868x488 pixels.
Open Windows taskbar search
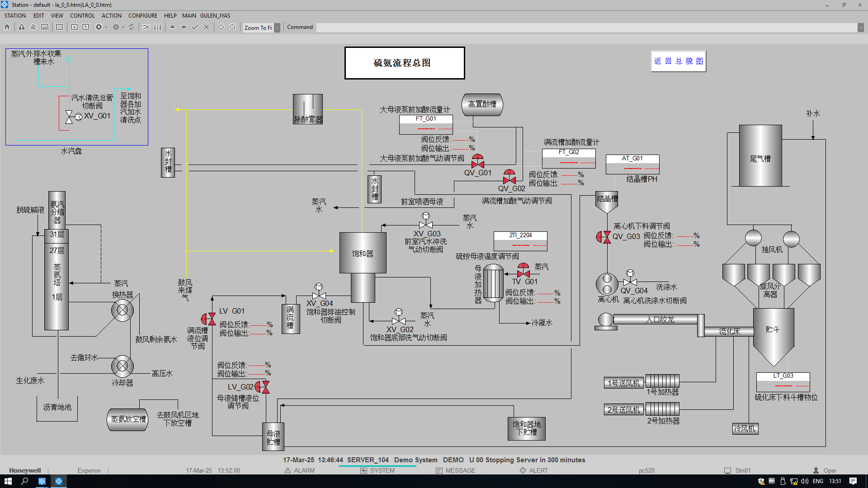coord(25,481)
